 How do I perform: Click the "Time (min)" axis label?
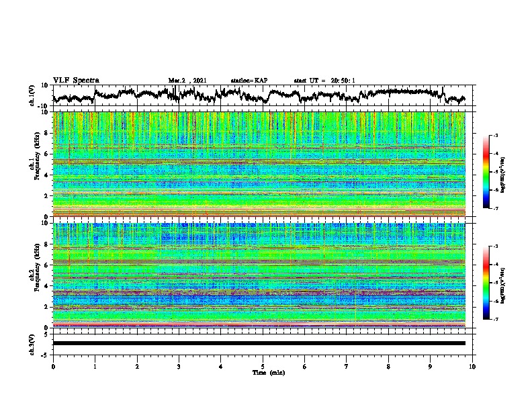pos(269,373)
